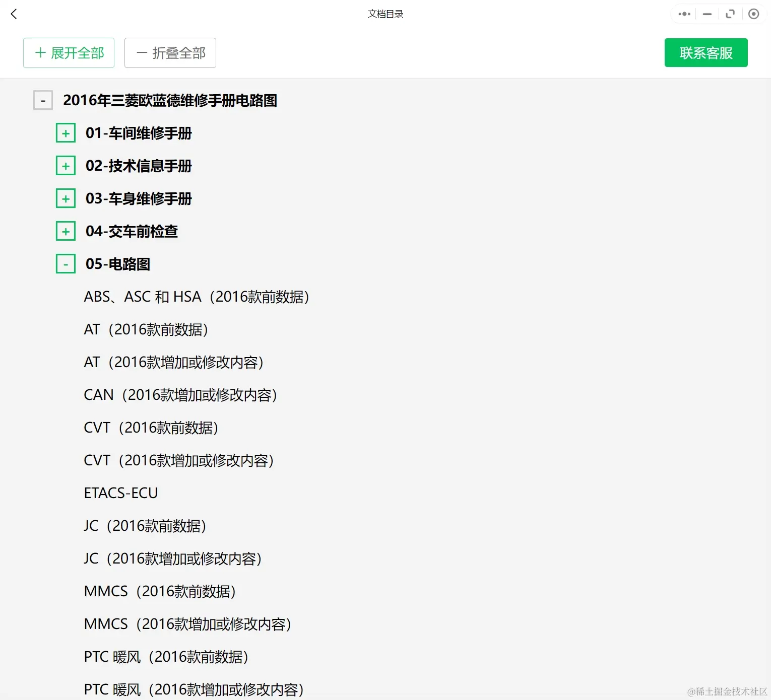Select ABS、ASC 和 HSA (2016款前数据)
This screenshot has height=700, width=771.
(197, 297)
